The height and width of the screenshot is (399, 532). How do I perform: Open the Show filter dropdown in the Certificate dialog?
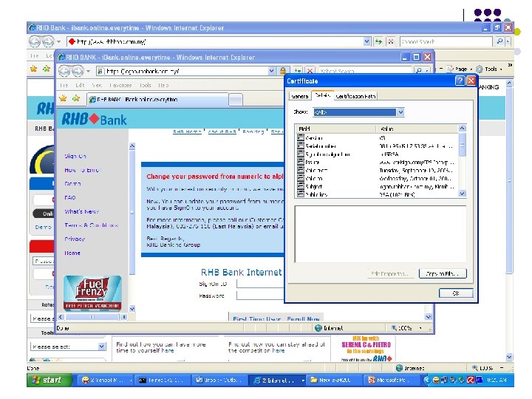[x=400, y=112]
